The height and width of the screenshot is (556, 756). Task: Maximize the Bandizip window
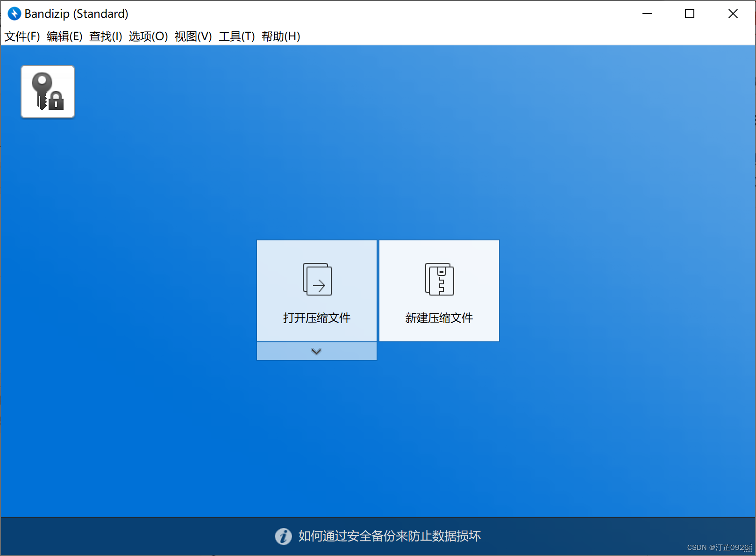pyautogui.click(x=690, y=14)
